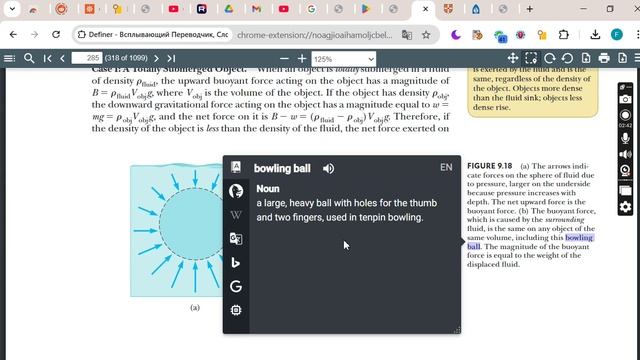Open Chrome downloads

pyautogui.click(x=595, y=35)
